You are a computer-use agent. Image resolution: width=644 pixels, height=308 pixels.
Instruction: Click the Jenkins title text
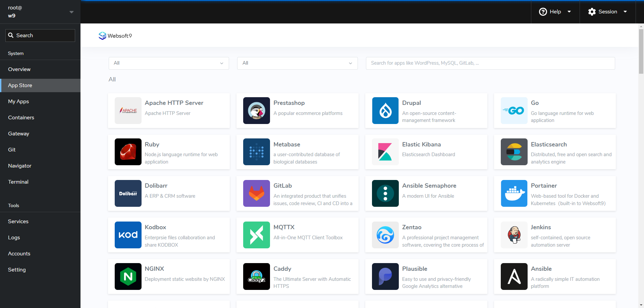point(541,227)
